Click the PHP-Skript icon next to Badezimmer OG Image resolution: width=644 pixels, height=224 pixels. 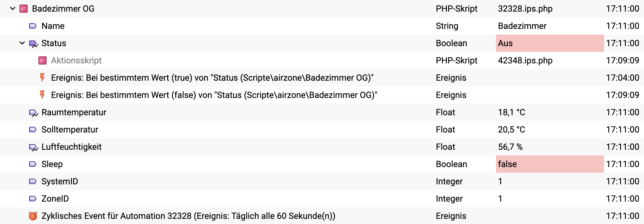click(x=23, y=9)
